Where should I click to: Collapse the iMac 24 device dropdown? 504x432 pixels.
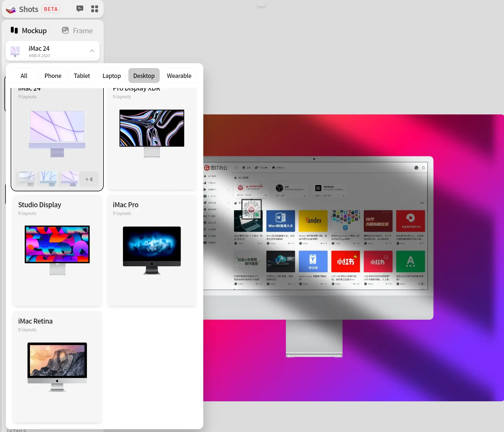(53, 51)
